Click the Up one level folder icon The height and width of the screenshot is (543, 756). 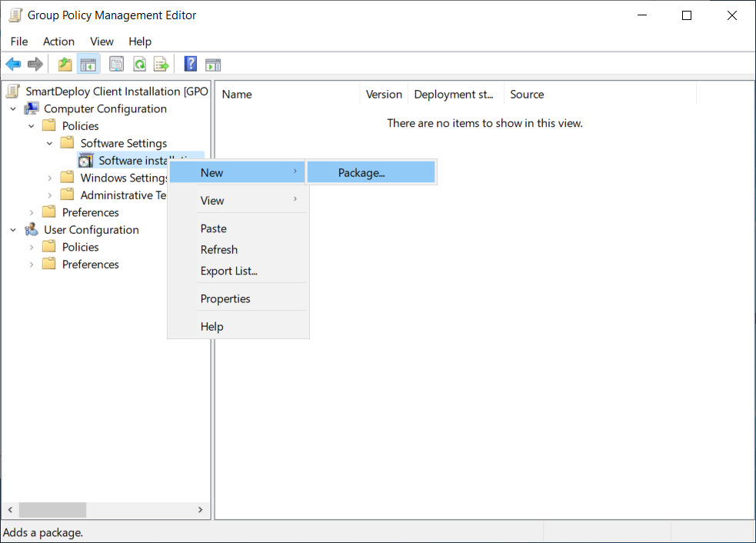tap(65, 64)
